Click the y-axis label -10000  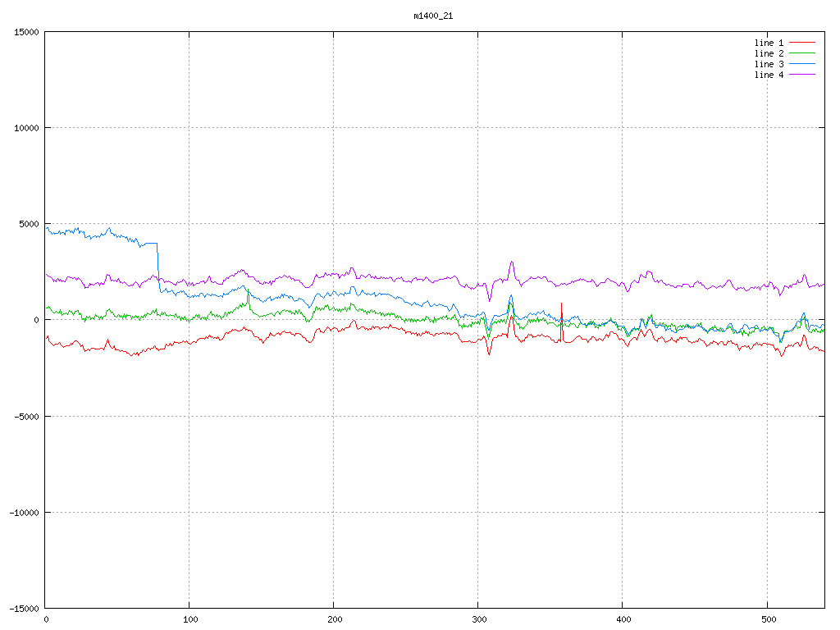25,513
